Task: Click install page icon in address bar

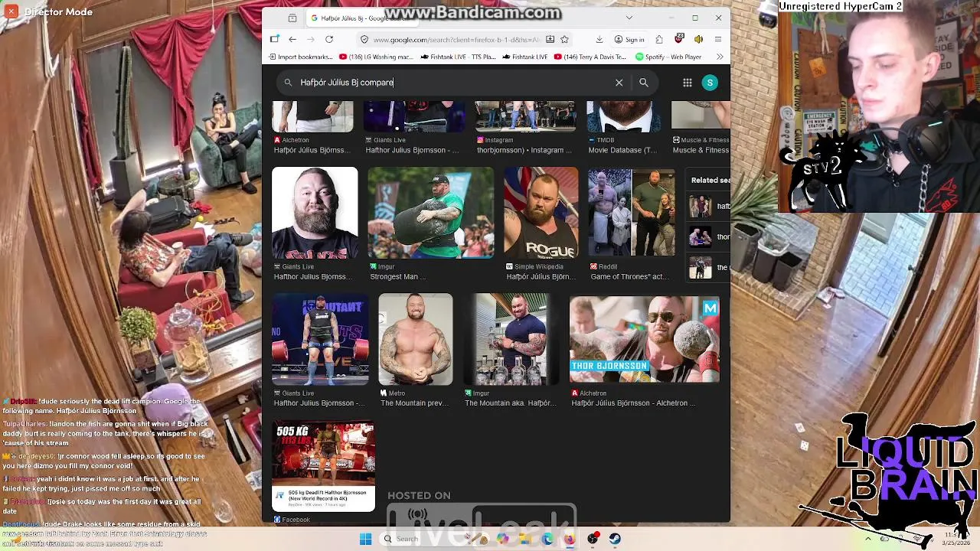Action: point(550,39)
